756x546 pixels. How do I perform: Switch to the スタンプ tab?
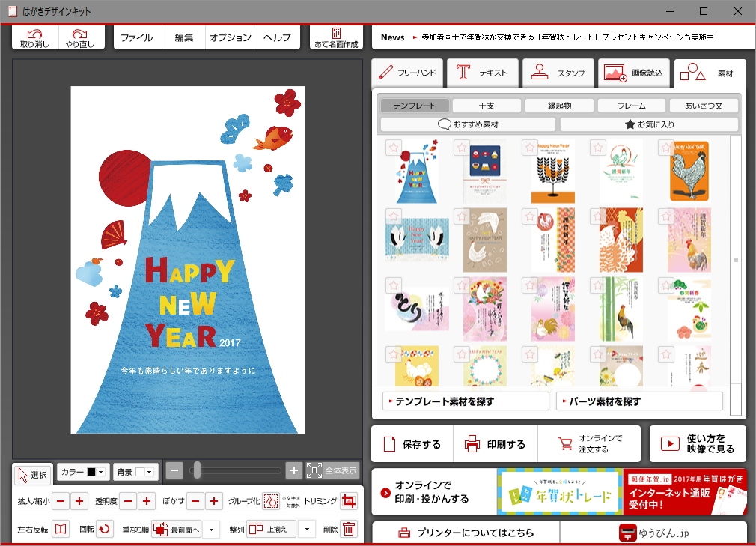pos(558,73)
